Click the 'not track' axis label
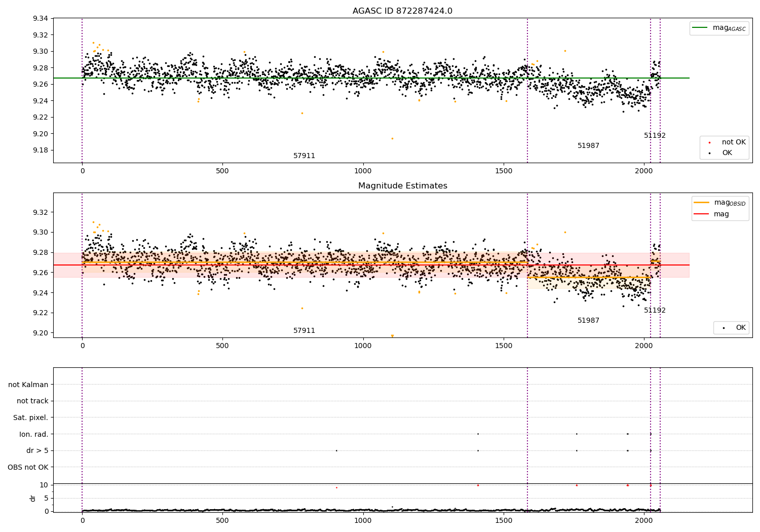 coord(32,401)
